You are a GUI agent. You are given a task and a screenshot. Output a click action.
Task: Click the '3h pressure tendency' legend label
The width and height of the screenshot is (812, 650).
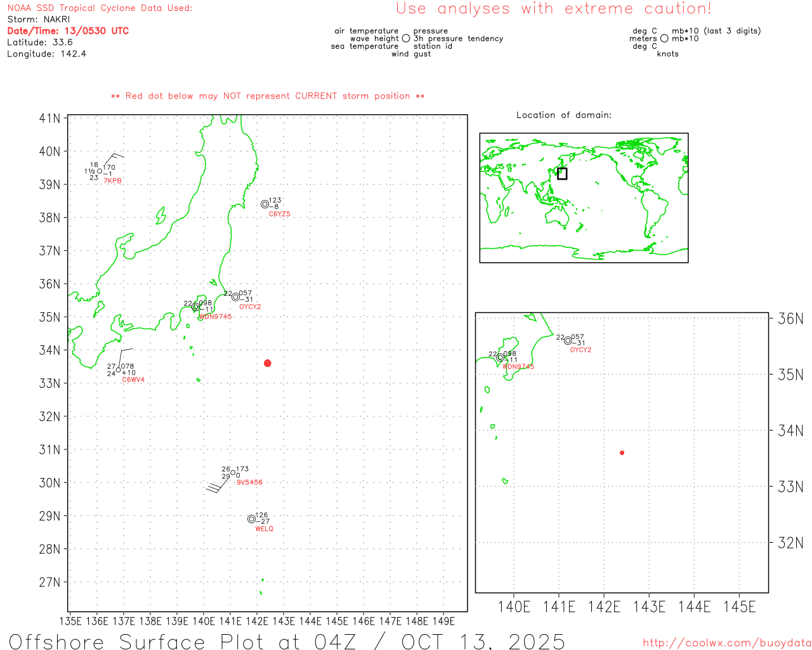pyautogui.click(x=458, y=39)
